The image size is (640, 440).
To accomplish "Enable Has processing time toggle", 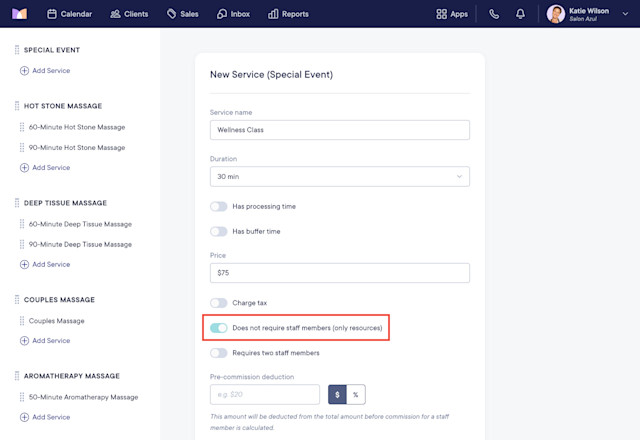I will 219,207.
